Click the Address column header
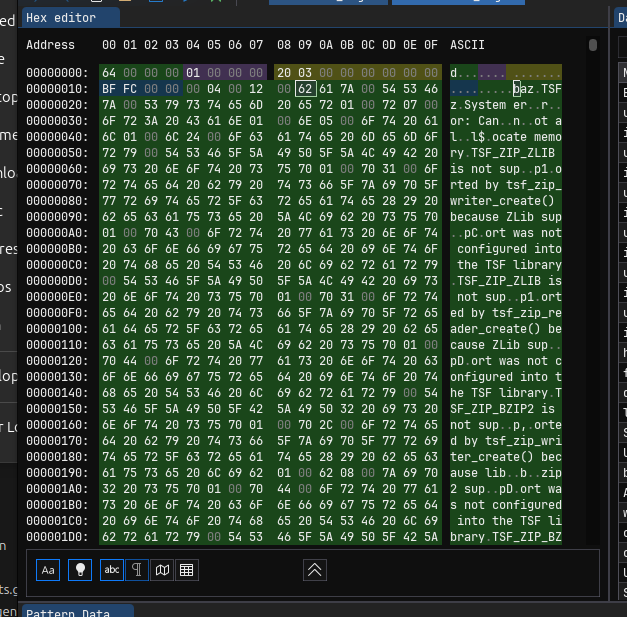 tap(50, 45)
